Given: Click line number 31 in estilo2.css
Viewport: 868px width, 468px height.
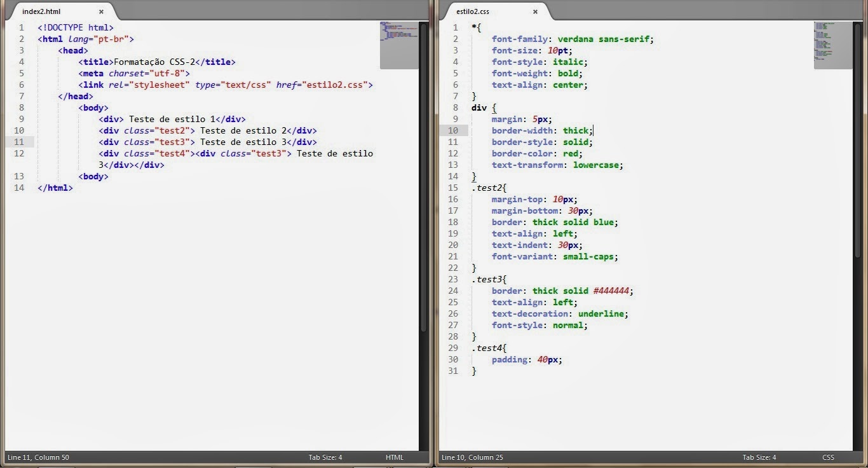Looking at the screenshot, I should pos(453,371).
